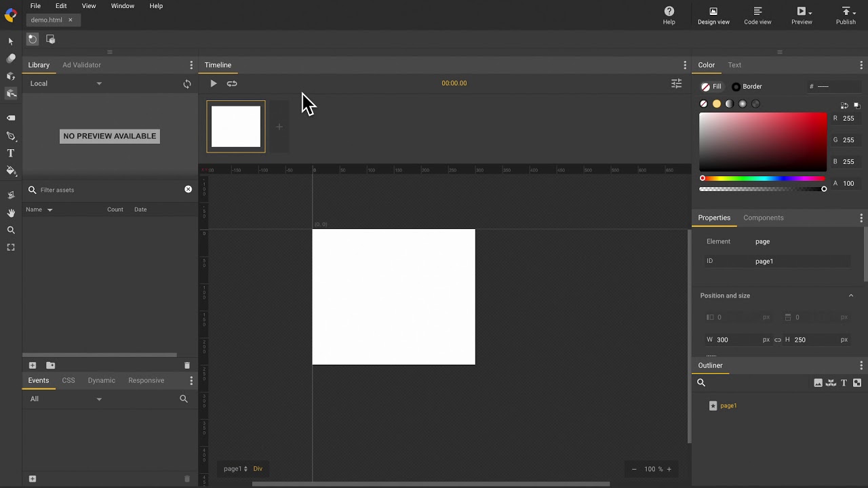Toggle the loop playback button

click(232, 83)
